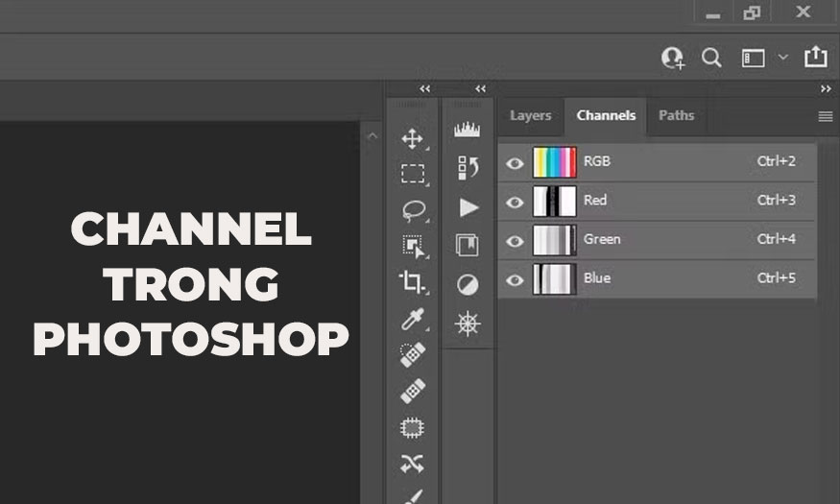Screen dimensions: 840x504
Task: Select the Spot Healing Brush tool
Action: click(413, 354)
